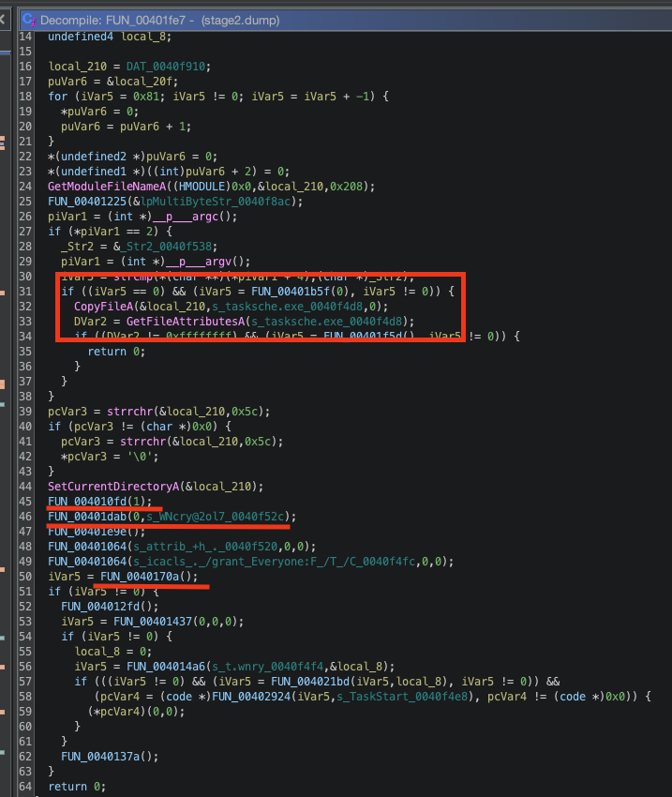This screenshot has width=672, height=797.
Task: Click the CopyFileA call
Action: 104,307
